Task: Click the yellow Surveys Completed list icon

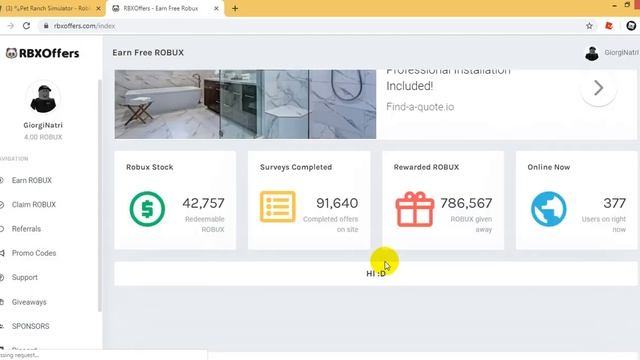Action: tap(278, 207)
